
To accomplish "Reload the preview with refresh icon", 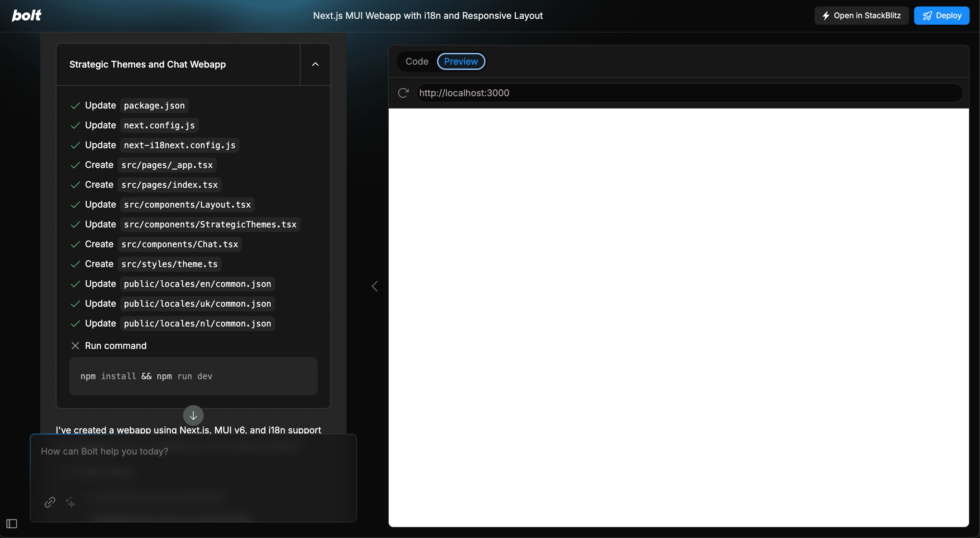I will (x=403, y=93).
